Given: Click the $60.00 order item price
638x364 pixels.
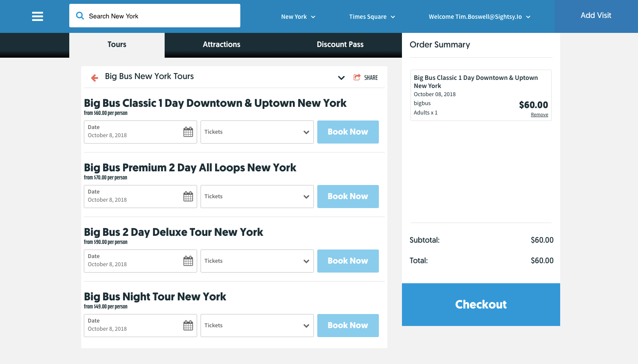Looking at the screenshot, I should [x=533, y=105].
